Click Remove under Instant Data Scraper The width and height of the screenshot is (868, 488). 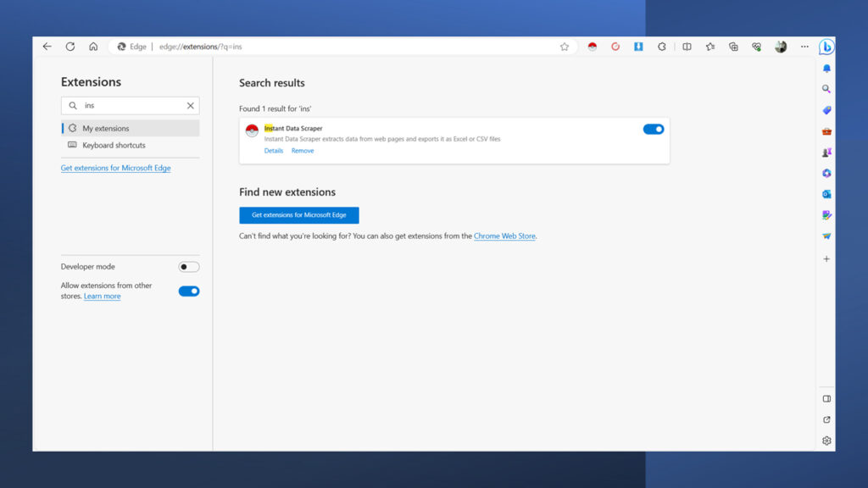(303, 151)
